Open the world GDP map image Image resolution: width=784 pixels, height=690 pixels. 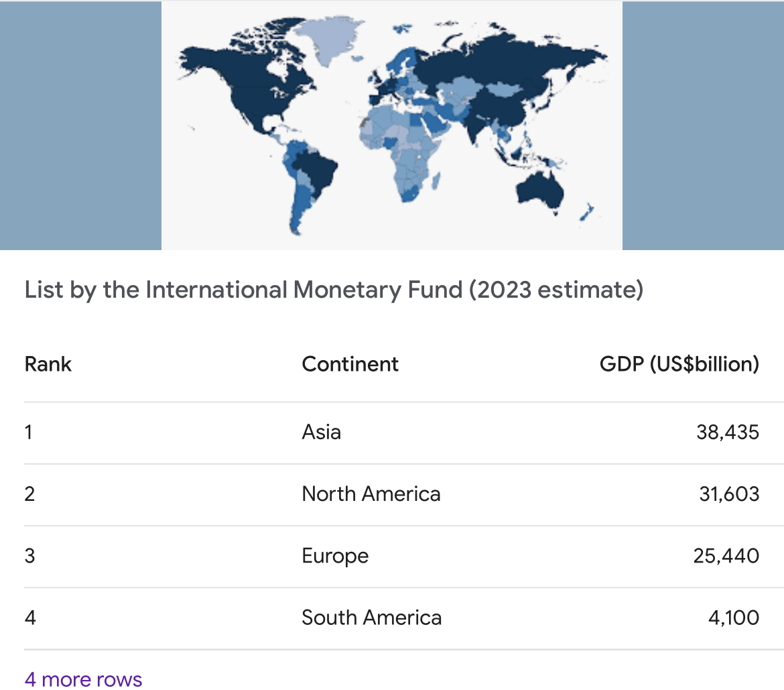point(391,125)
